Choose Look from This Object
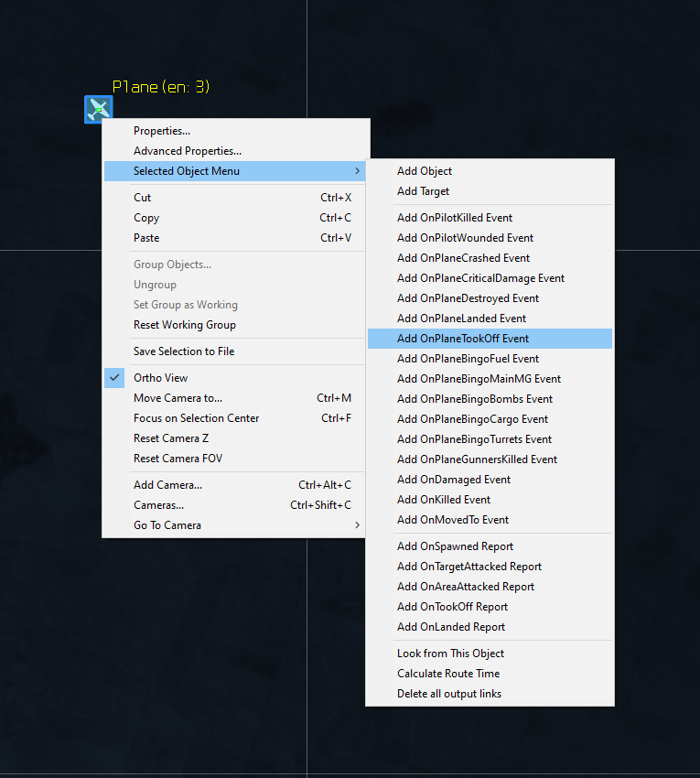The image size is (700, 778). [450, 654]
